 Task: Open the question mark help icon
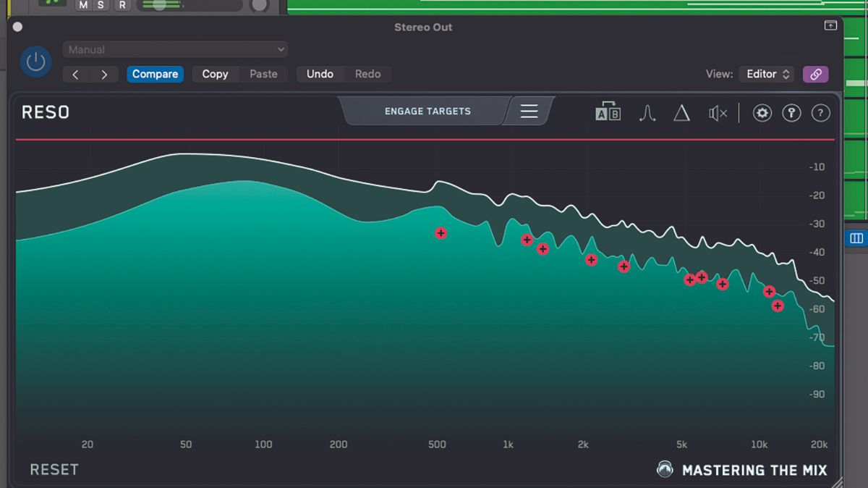click(820, 113)
